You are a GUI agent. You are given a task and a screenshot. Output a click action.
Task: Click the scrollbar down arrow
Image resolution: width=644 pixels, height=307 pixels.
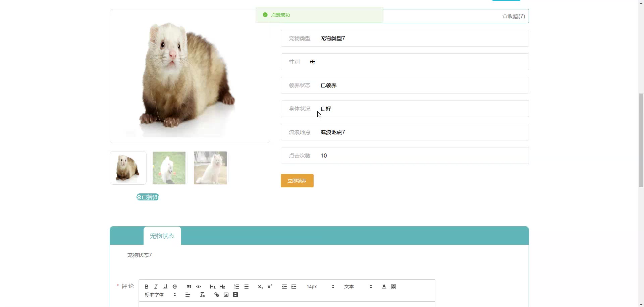(641, 305)
